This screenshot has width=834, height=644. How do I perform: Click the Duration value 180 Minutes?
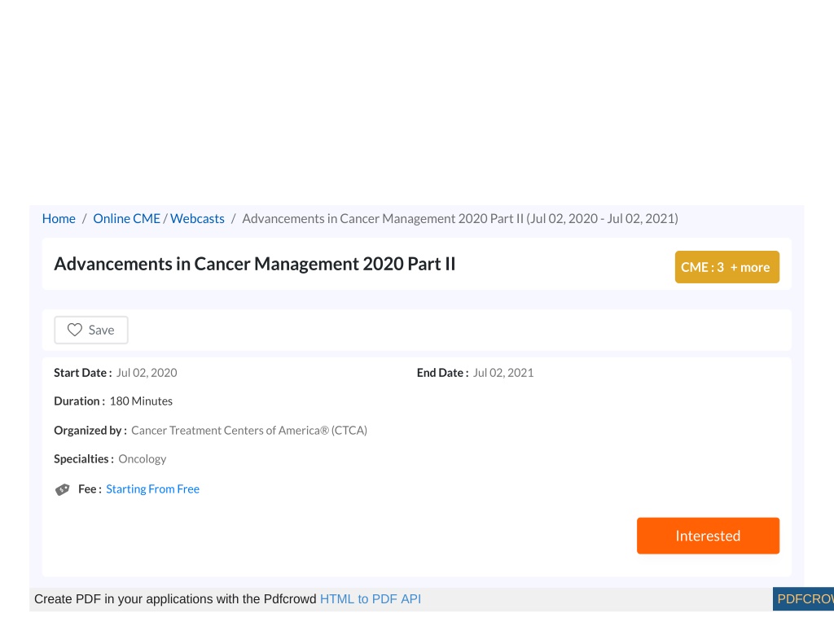[x=141, y=401]
